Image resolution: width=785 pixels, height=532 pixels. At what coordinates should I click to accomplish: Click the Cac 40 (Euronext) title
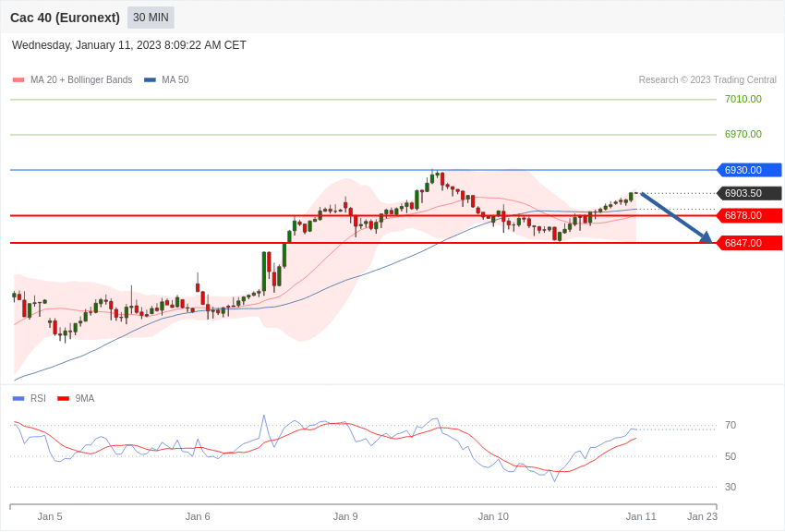point(65,18)
